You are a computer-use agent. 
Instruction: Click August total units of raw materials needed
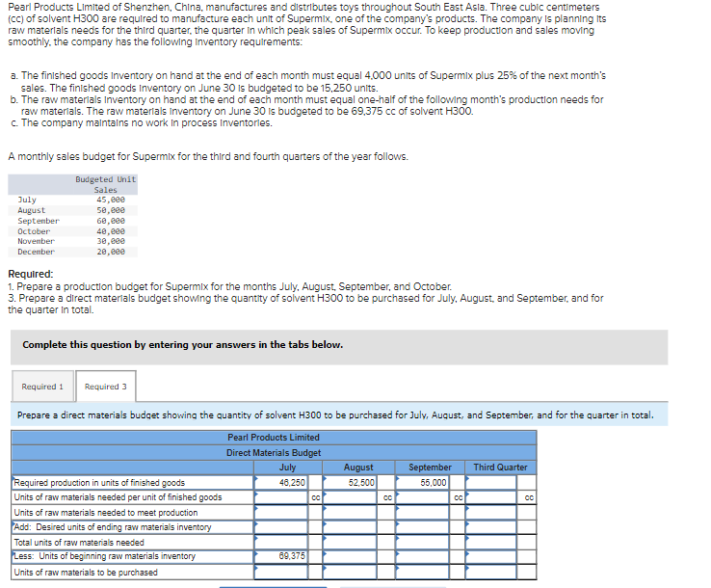click(350, 542)
